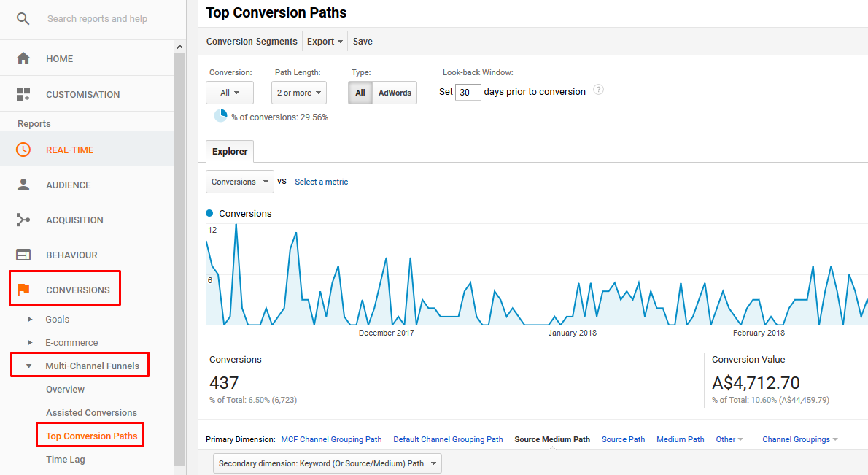868x475 pixels.
Task: Switch type filter to AdWords
Action: pyautogui.click(x=395, y=93)
